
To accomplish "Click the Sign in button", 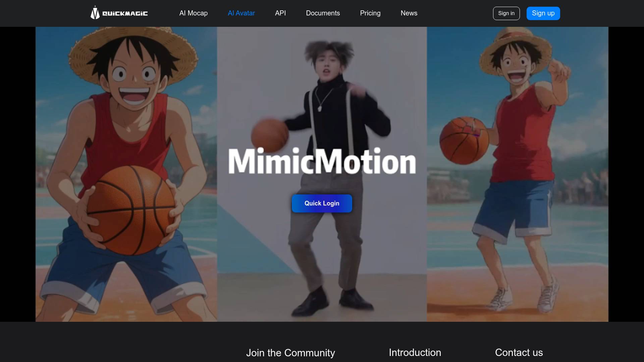I will pyautogui.click(x=506, y=13).
